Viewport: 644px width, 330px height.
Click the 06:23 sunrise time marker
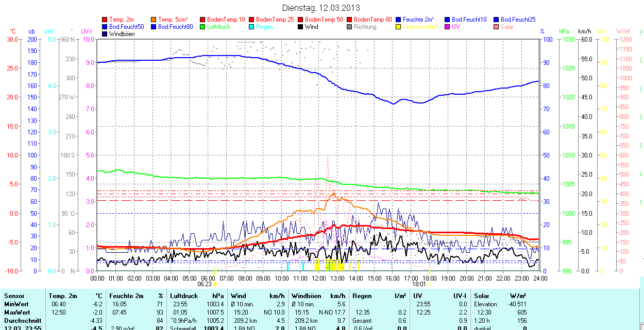click(205, 284)
